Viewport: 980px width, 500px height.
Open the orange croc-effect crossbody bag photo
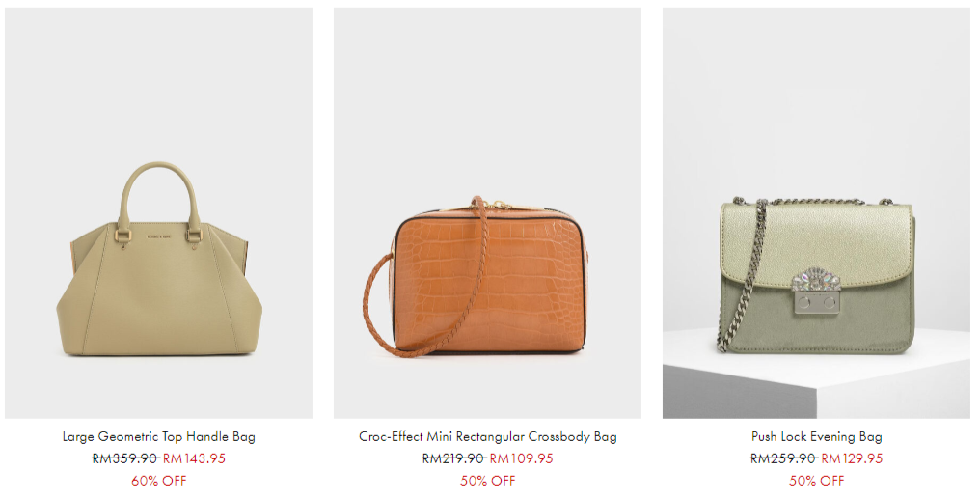pos(487,212)
